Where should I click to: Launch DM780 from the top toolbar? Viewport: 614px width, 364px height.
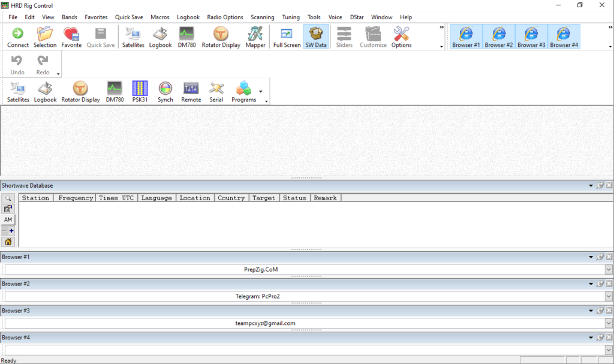(187, 37)
